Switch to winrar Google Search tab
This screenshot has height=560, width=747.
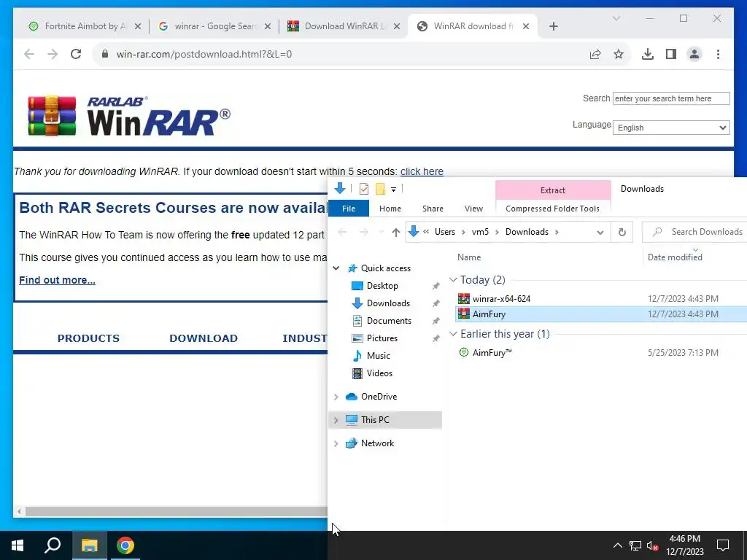pyautogui.click(x=214, y=26)
